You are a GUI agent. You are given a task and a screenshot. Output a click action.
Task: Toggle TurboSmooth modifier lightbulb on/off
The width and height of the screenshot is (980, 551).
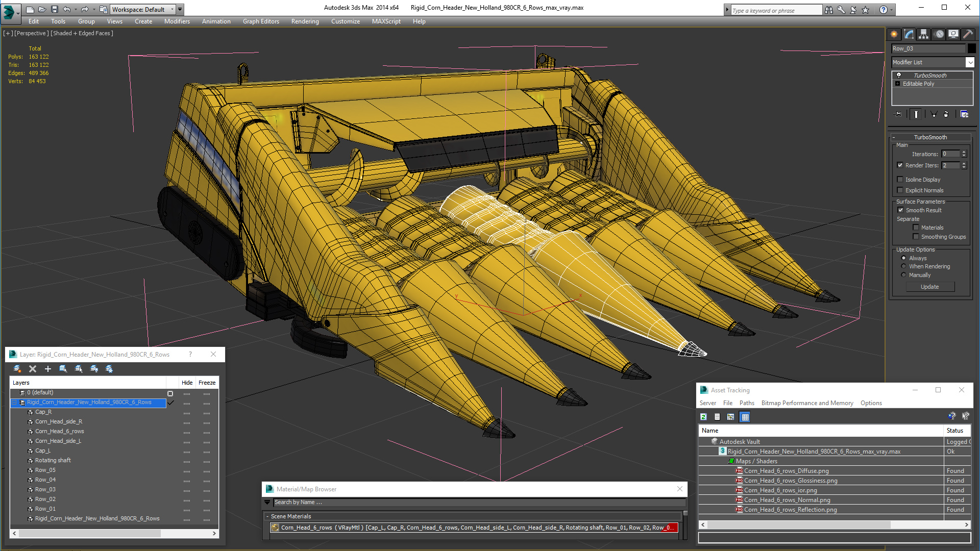(899, 75)
